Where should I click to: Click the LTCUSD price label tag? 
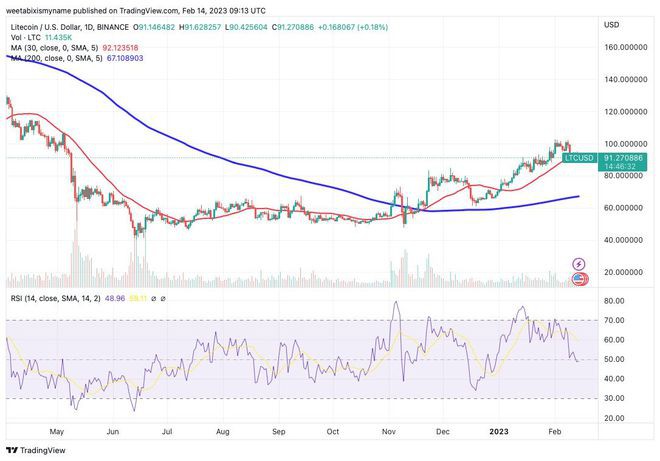[580, 158]
